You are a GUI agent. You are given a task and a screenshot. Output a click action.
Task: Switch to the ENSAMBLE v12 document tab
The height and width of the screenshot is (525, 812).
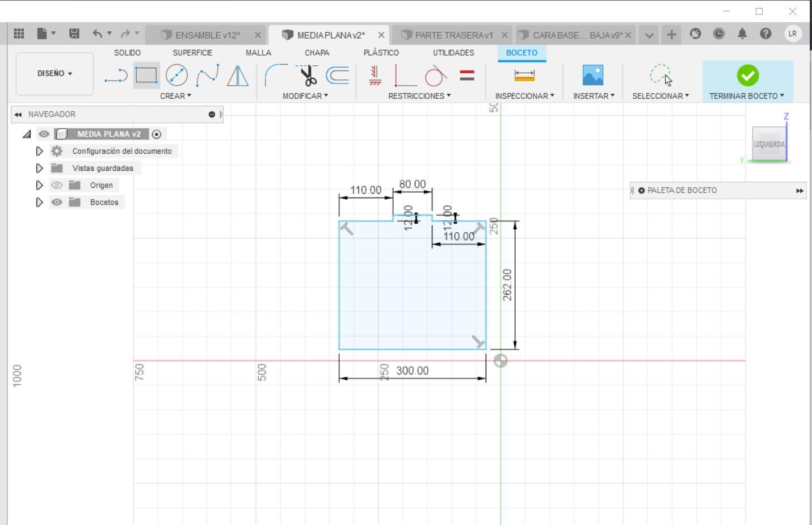pos(207,35)
